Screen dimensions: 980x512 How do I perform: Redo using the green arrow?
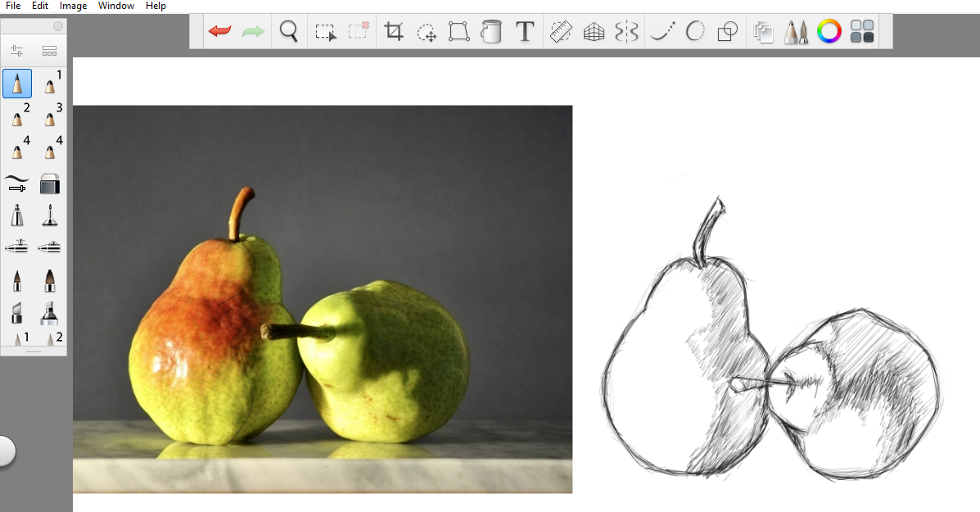click(x=253, y=30)
